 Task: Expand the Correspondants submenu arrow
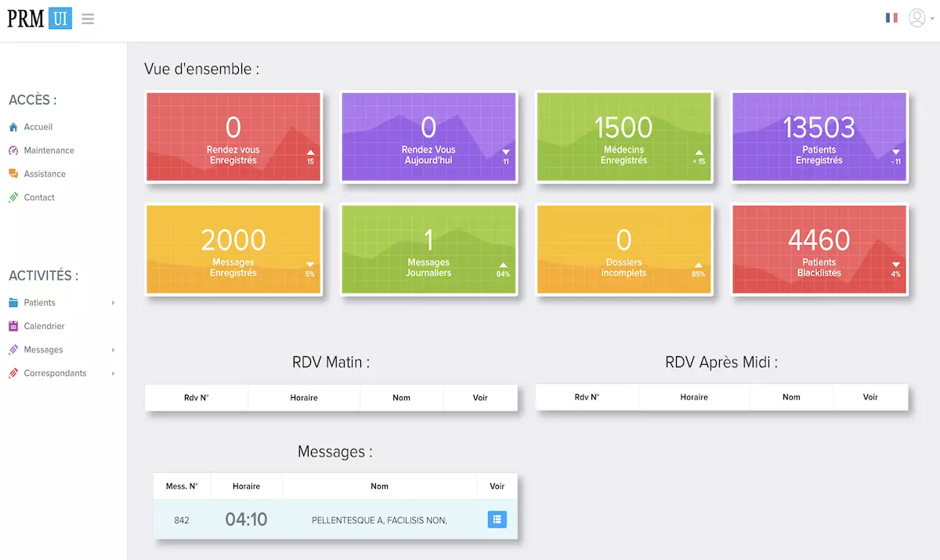(114, 374)
